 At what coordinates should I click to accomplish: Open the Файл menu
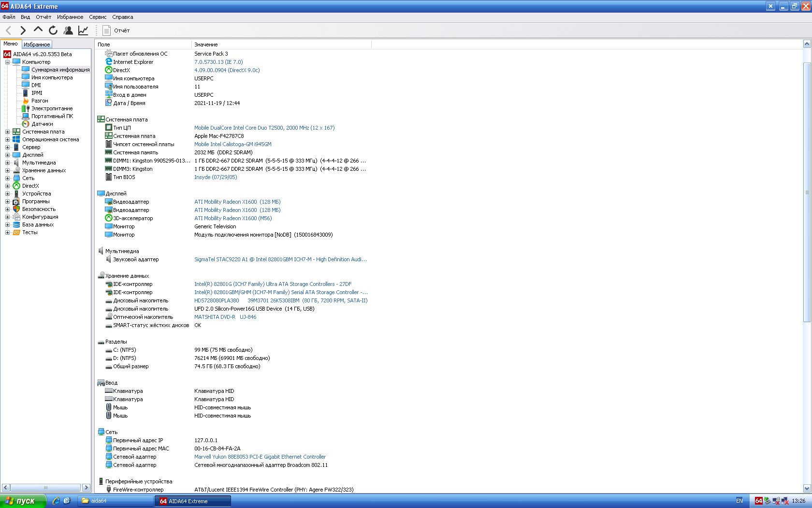9,17
